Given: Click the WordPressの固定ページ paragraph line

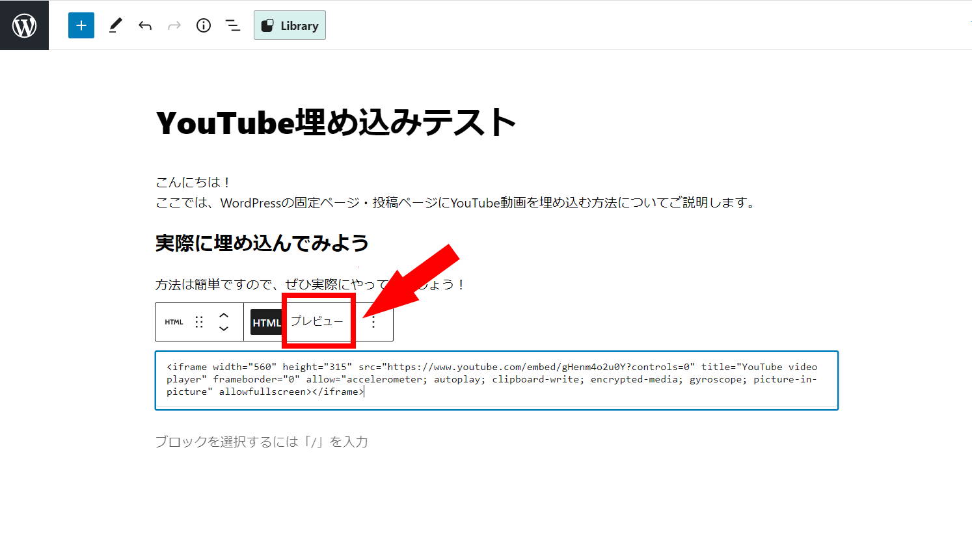Looking at the screenshot, I should coord(456,203).
